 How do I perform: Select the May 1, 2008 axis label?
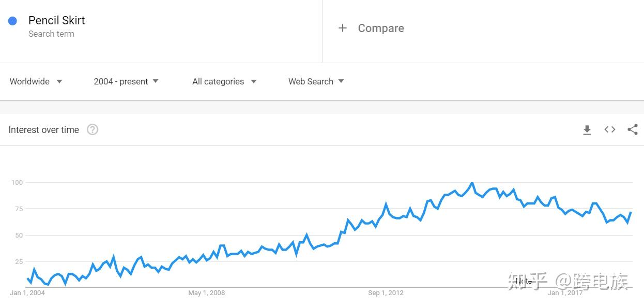pyautogui.click(x=206, y=293)
